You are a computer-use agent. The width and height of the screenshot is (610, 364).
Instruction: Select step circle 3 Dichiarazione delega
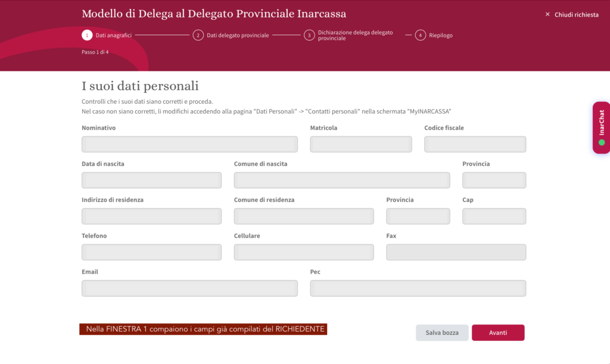310,35
